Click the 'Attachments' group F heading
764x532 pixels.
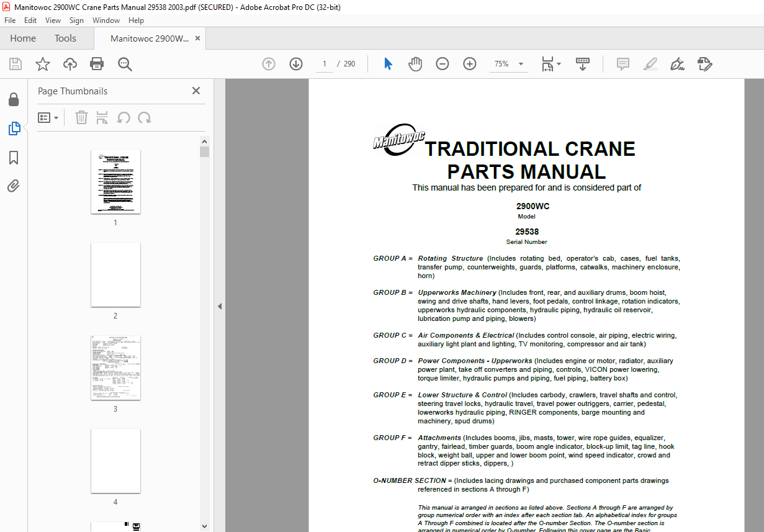(439, 438)
